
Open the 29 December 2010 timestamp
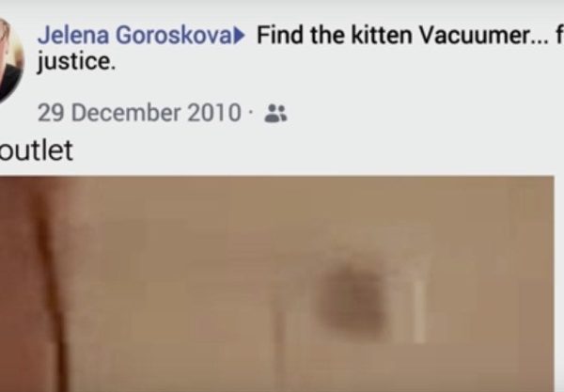[x=139, y=113]
